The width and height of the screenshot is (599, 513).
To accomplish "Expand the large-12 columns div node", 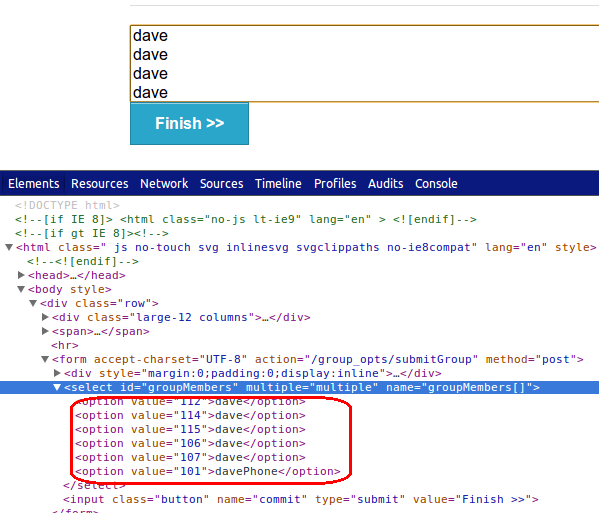I will (x=45, y=317).
